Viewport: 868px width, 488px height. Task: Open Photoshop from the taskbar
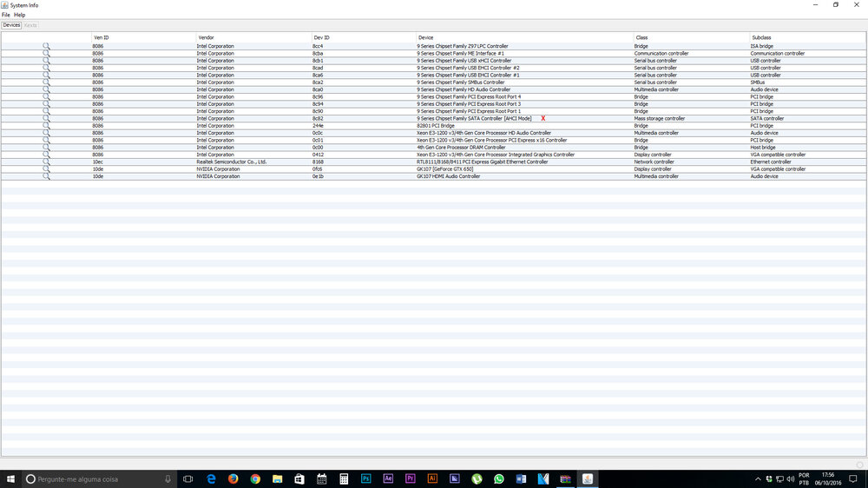click(x=365, y=479)
